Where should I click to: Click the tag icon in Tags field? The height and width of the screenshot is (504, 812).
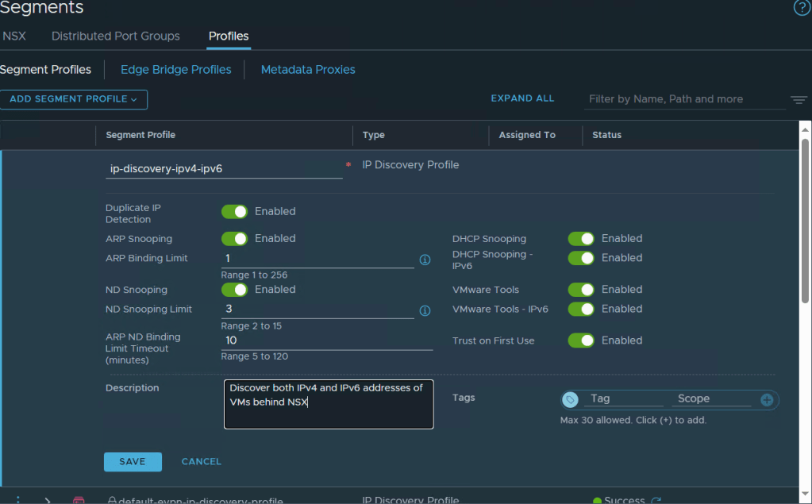click(x=570, y=400)
